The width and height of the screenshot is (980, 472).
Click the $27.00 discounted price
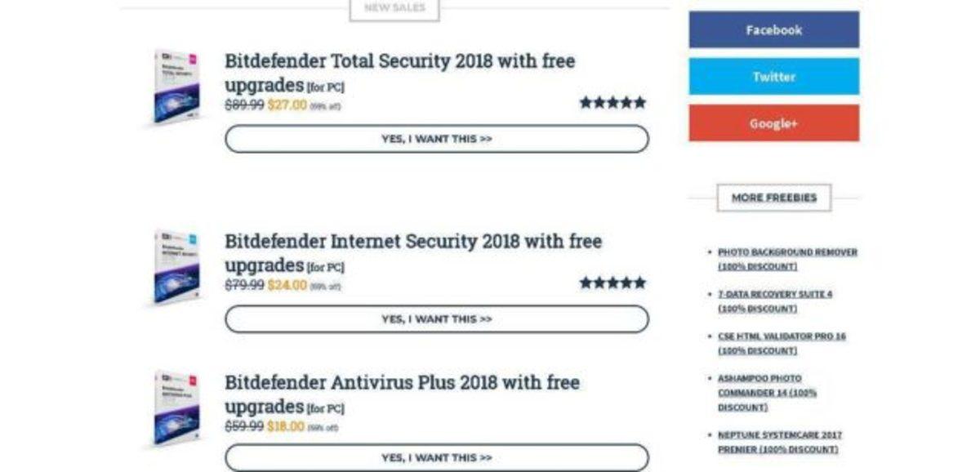287,104
